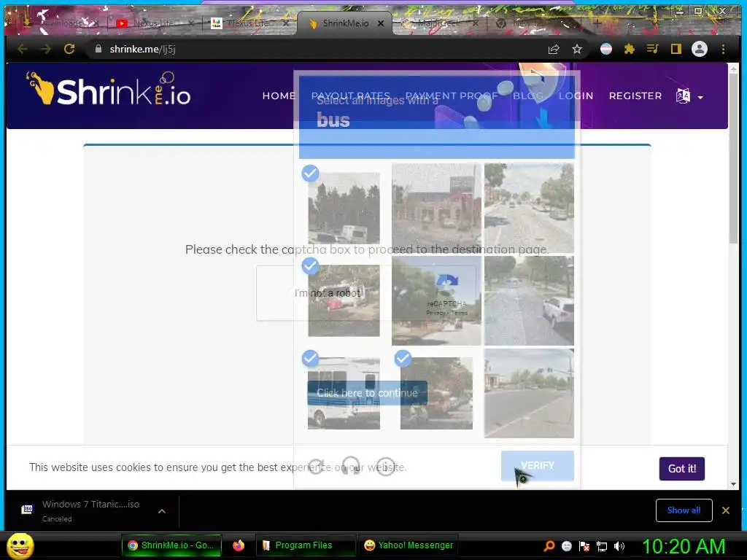Select the center captcha tile

coord(436,300)
